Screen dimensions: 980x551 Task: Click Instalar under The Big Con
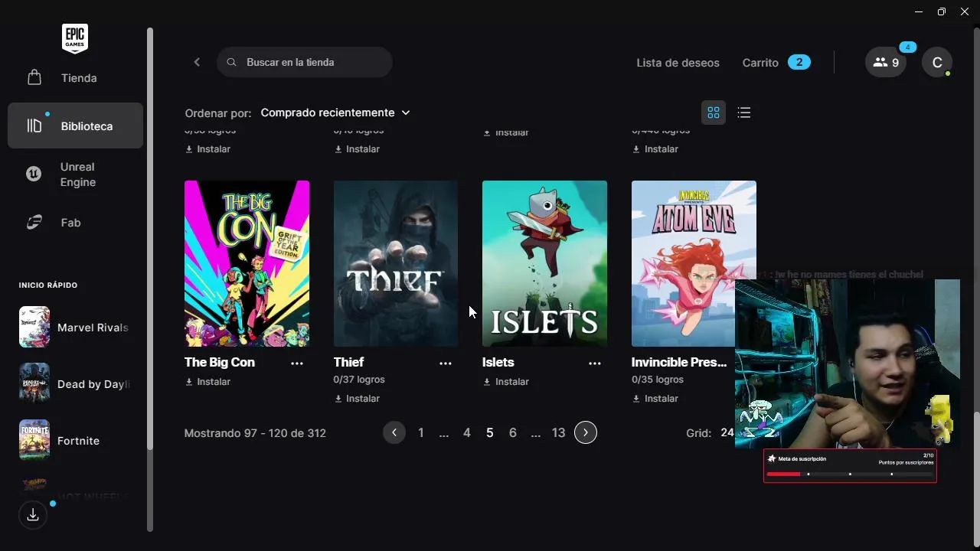[207, 381]
